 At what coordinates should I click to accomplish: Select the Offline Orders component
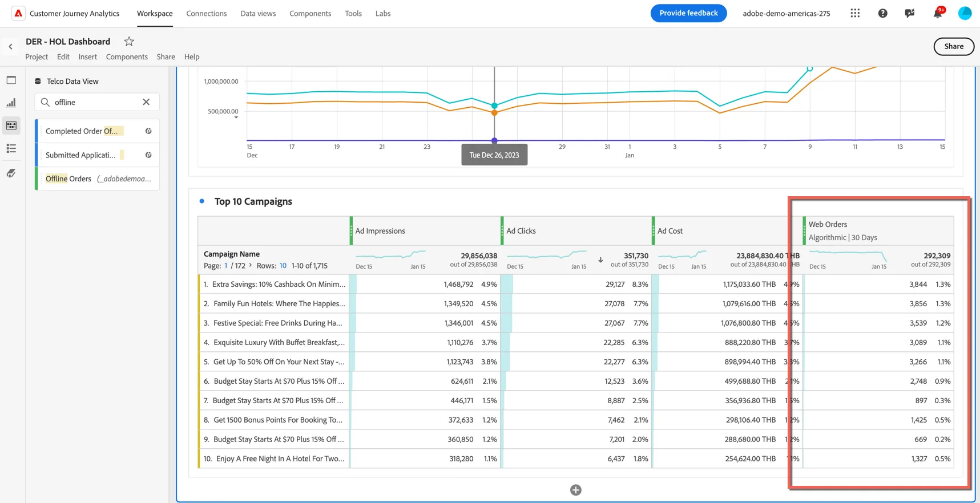98,179
